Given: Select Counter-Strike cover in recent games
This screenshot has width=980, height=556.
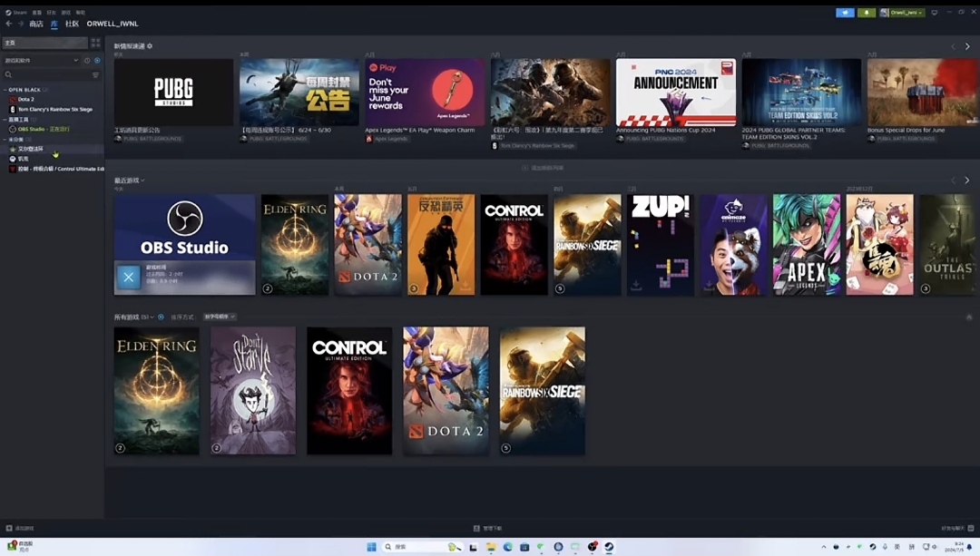Looking at the screenshot, I should click(441, 245).
